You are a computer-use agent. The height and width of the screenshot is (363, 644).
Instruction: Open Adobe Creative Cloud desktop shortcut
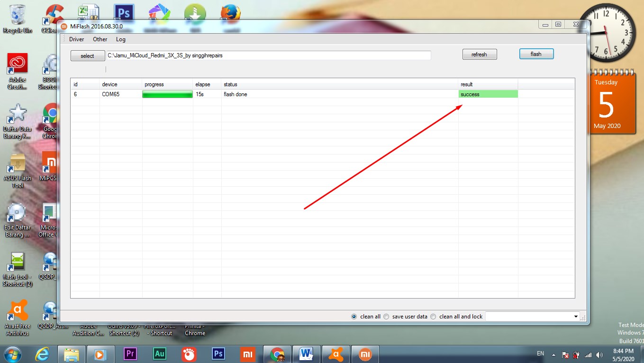pyautogui.click(x=18, y=71)
